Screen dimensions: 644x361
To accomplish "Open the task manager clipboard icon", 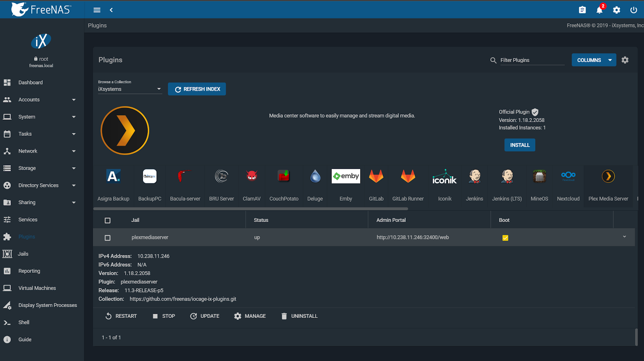I will pyautogui.click(x=582, y=10).
